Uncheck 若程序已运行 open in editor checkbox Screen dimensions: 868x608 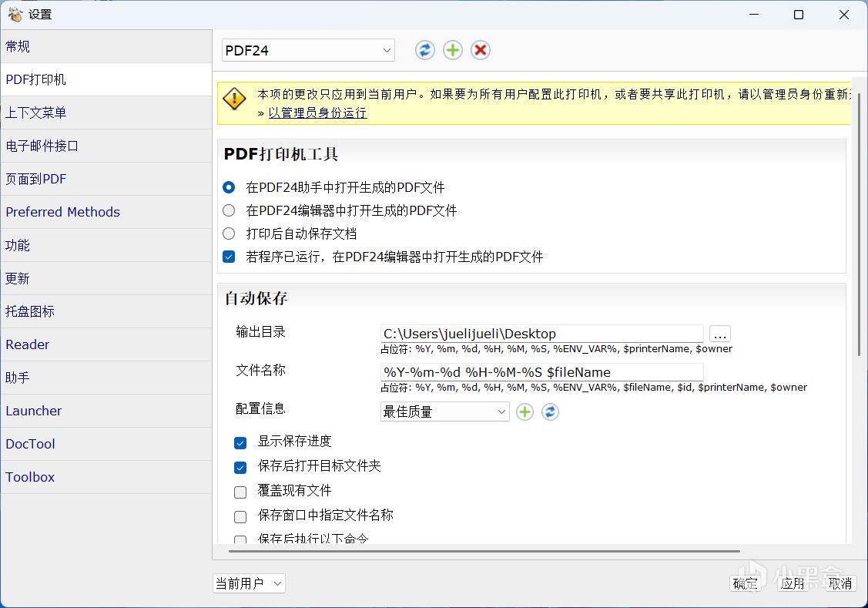point(229,257)
